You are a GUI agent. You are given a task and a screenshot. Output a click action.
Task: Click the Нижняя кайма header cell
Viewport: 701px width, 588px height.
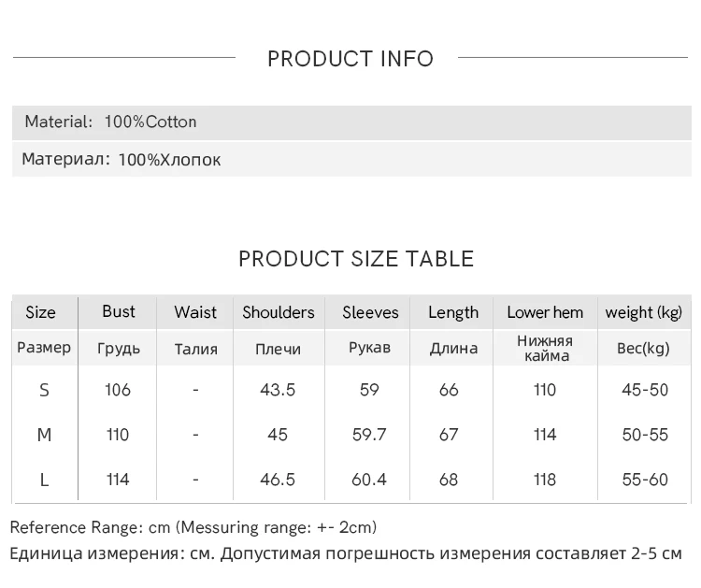pyautogui.click(x=545, y=348)
